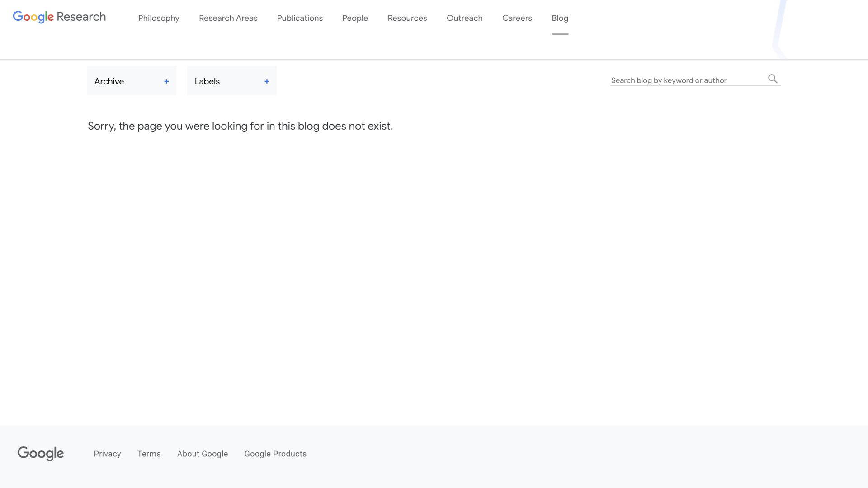
Task: Click About Google link
Action: point(203,454)
